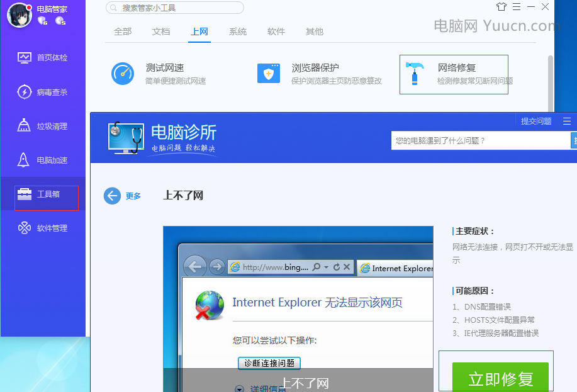
Task: Click the 3、IE代理服务器配置错误 line
Action: tap(496, 333)
